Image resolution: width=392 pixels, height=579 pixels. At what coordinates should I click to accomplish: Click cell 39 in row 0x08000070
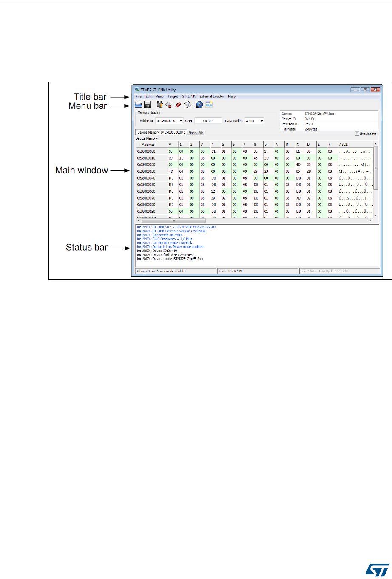pos(215,198)
